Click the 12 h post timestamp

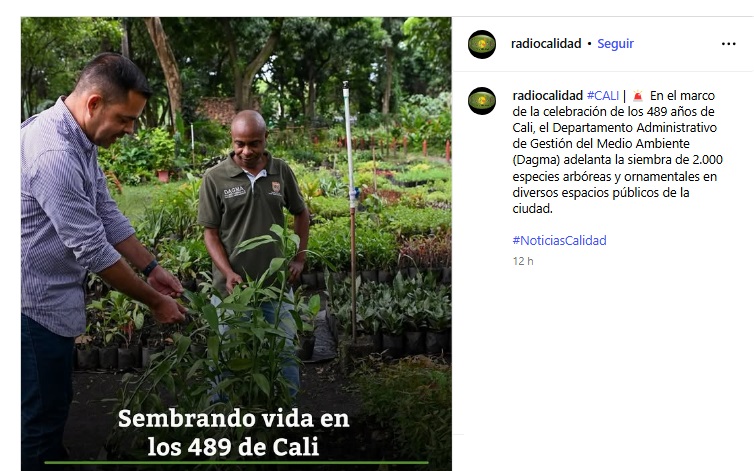point(523,261)
